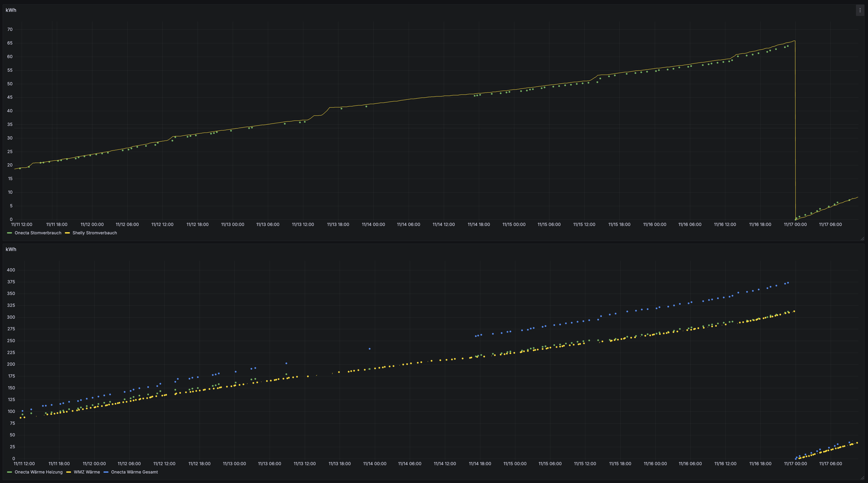Toggle the Onecta Stomverbrauch series label in legend
Image resolution: width=868 pixels, height=483 pixels.
[38, 233]
